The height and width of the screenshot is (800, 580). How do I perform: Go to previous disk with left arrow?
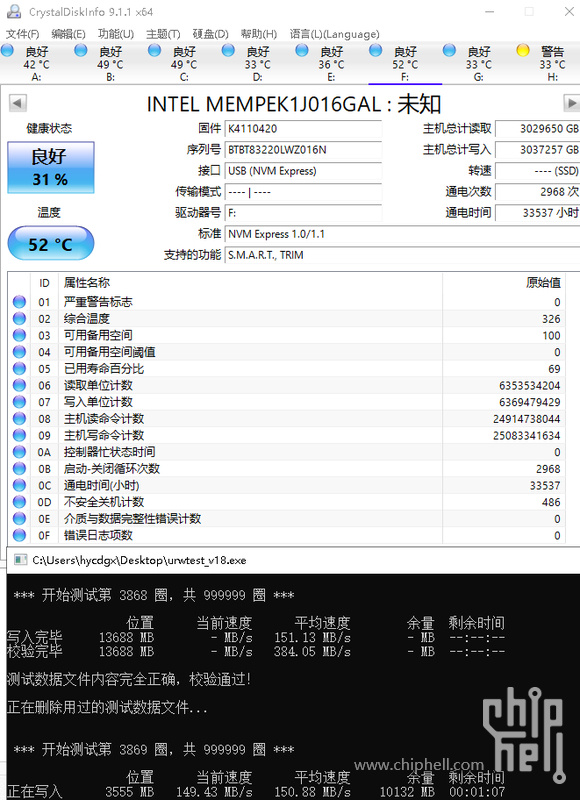click(17, 103)
